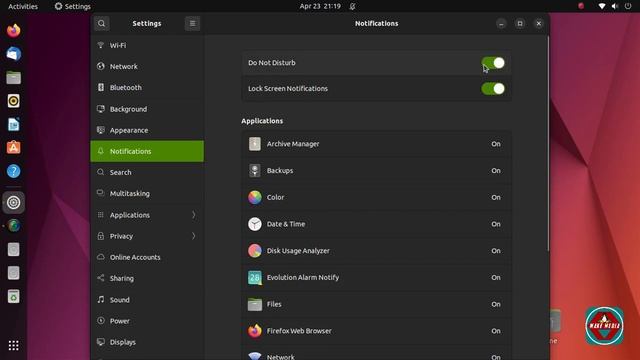Open Date & Time notification settings
This screenshot has height=360, width=640.
[x=376, y=224]
